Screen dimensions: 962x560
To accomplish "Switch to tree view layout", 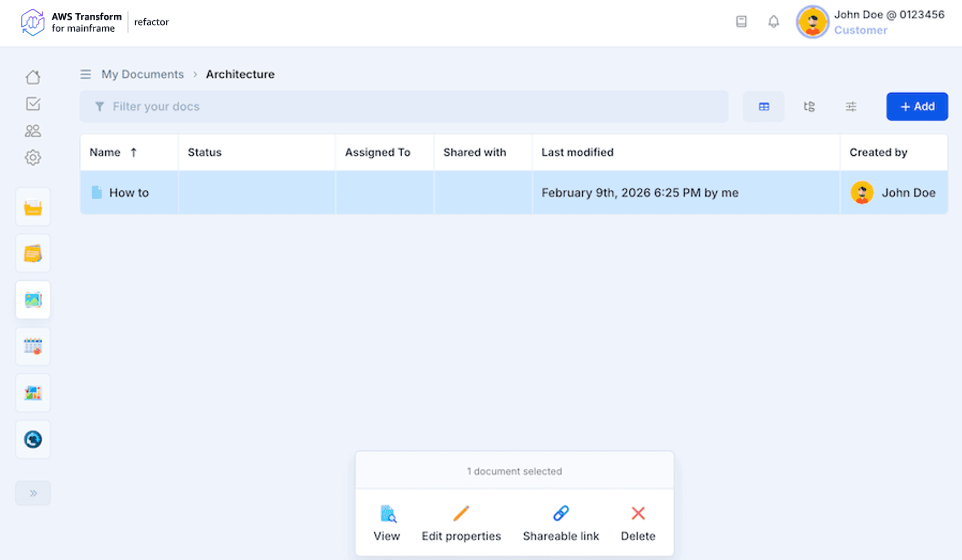I will click(809, 107).
